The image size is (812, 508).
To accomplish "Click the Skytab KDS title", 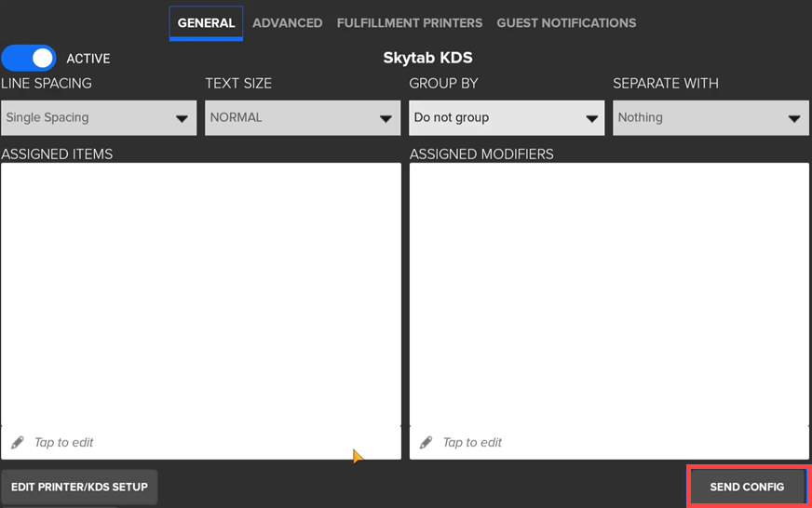I will click(427, 58).
